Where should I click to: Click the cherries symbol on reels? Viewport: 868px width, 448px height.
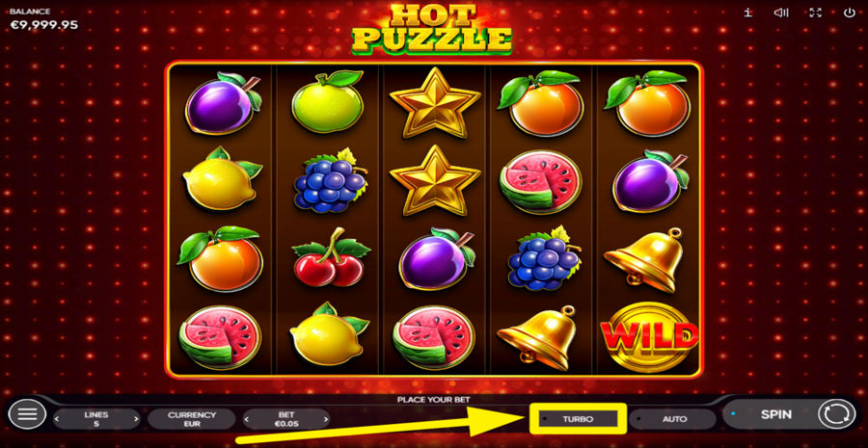(330, 259)
